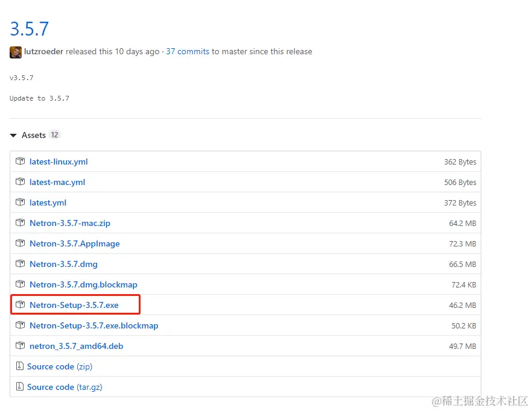Screen dimensions: 532x411
Task: Download Source code (zip)
Action: [60, 366]
